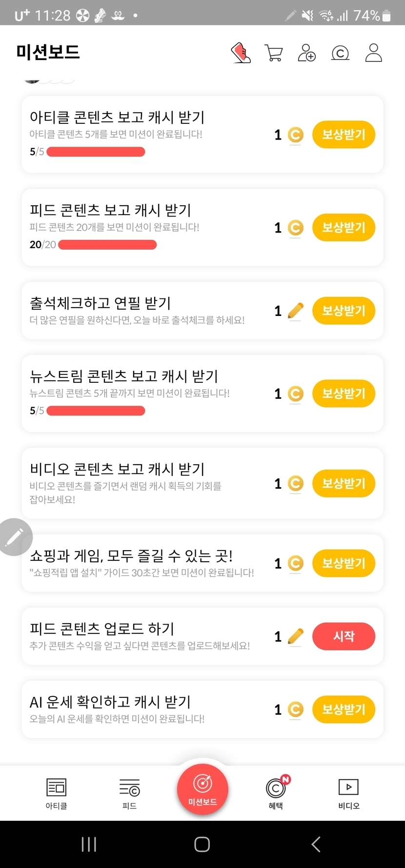Tap the red sneaker icon in header
Viewport: 405px width, 868px height.
241,53
